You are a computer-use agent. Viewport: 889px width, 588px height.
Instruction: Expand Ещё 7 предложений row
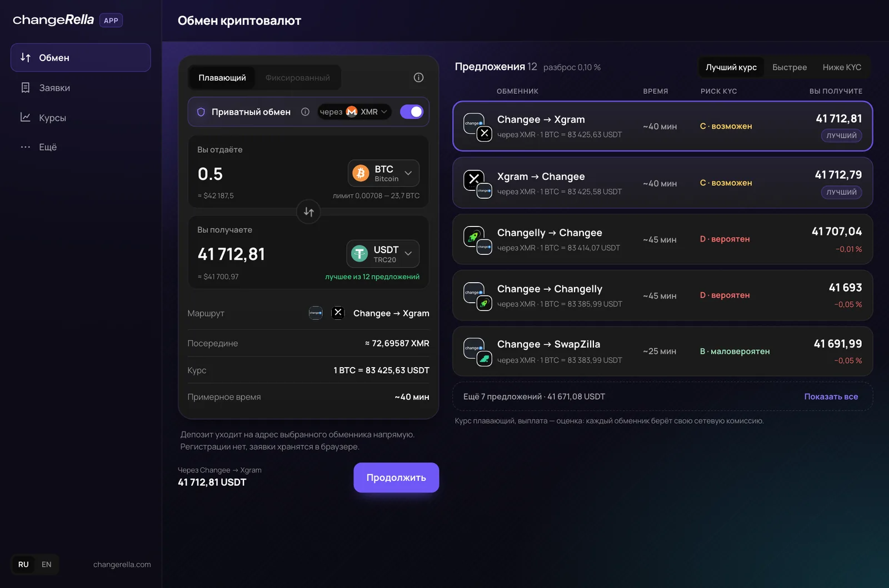click(663, 396)
